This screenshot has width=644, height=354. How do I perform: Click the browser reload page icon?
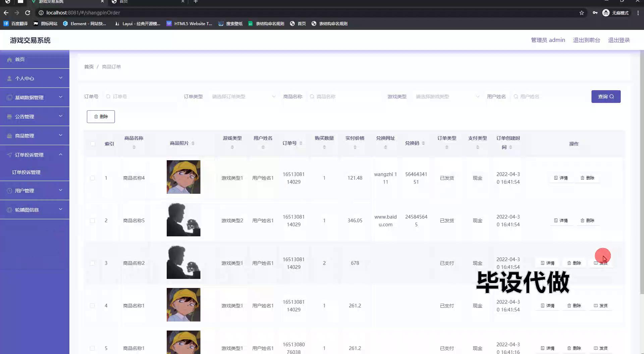click(28, 13)
